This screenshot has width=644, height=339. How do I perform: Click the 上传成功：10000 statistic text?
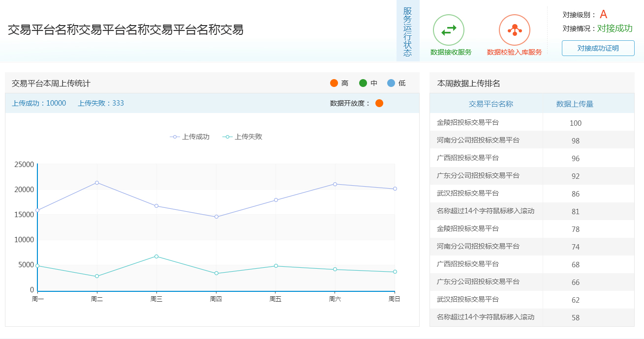click(x=39, y=103)
